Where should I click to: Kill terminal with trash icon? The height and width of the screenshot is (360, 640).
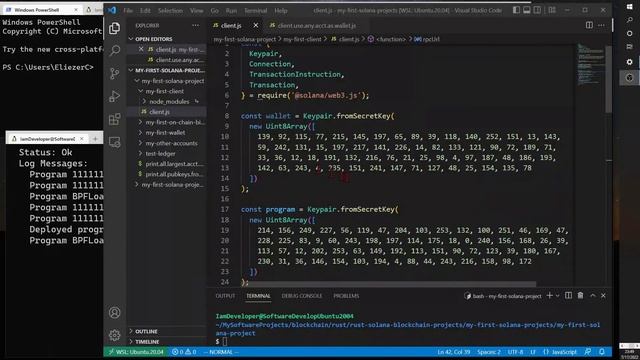(580, 296)
